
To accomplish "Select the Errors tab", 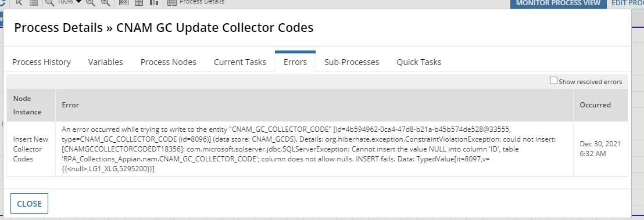I will click(x=295, y=62).
